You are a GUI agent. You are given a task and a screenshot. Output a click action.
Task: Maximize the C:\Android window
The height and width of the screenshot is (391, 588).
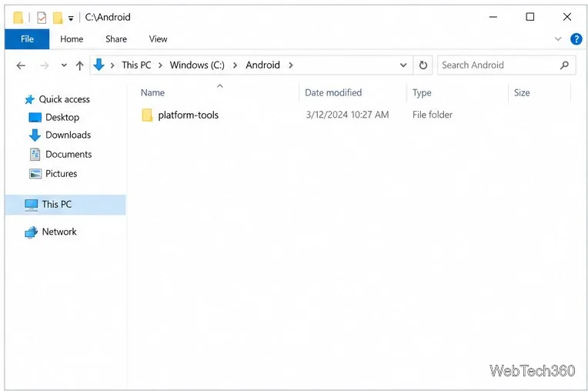coord(530,17)
